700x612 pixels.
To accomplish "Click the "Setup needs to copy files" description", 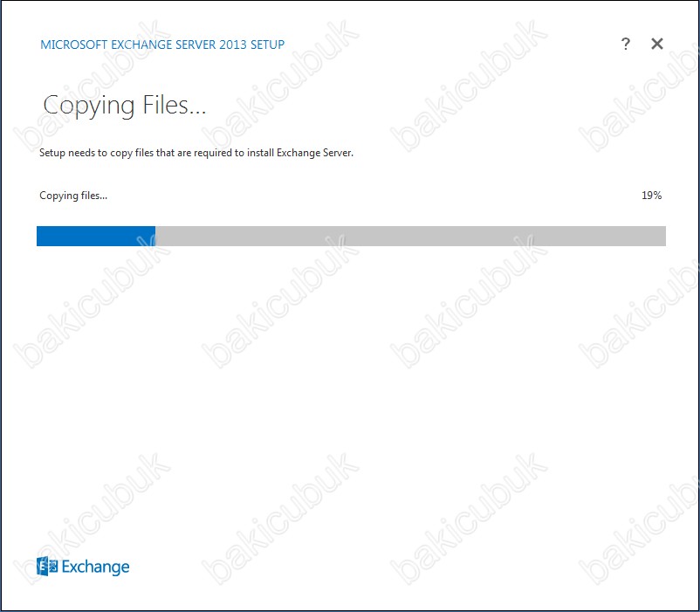I will [196, 153].
